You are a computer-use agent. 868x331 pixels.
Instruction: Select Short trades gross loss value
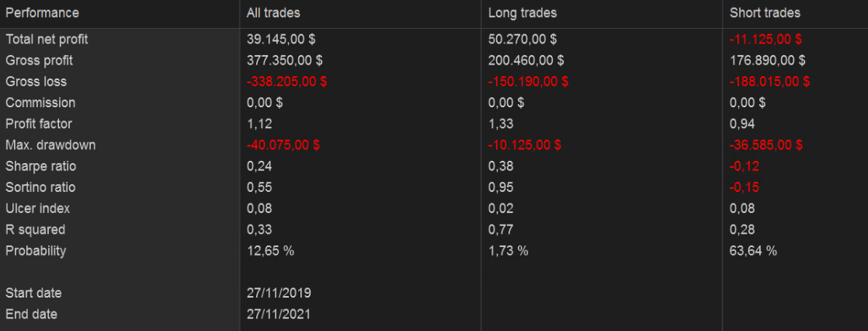point(770,82)
